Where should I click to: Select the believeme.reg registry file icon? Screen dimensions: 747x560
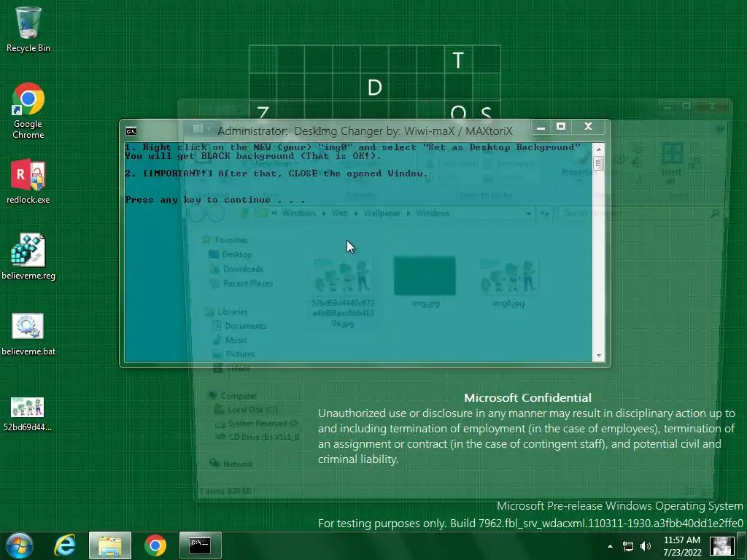click(28, 257)
